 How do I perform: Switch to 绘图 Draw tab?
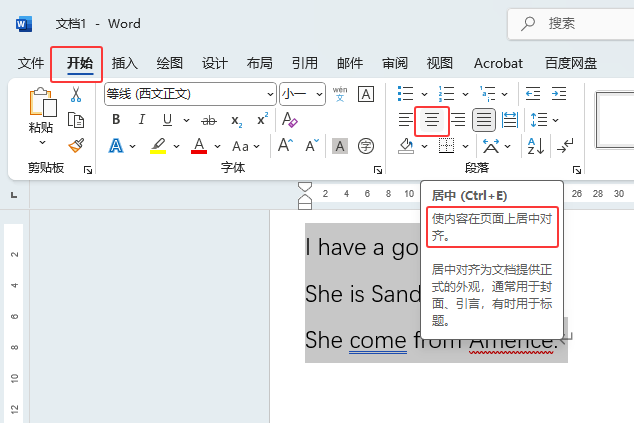tap(170, 63)
